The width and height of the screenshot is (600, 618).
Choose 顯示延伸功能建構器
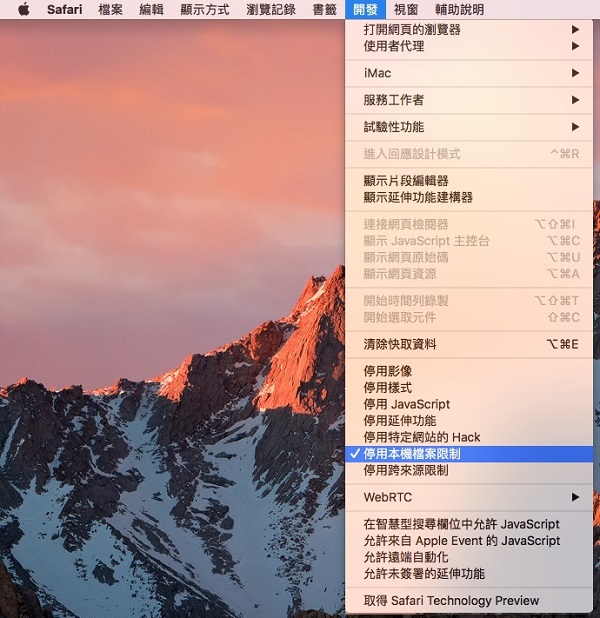(469, 197)
